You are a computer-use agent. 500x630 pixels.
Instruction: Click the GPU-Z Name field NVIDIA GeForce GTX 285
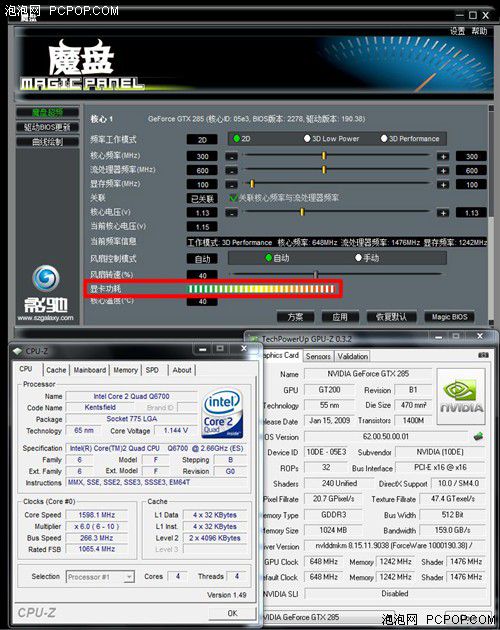(368, 374)
